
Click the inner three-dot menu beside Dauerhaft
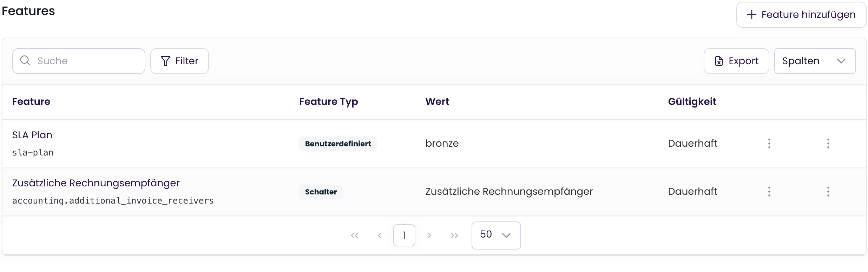point(769,143)
